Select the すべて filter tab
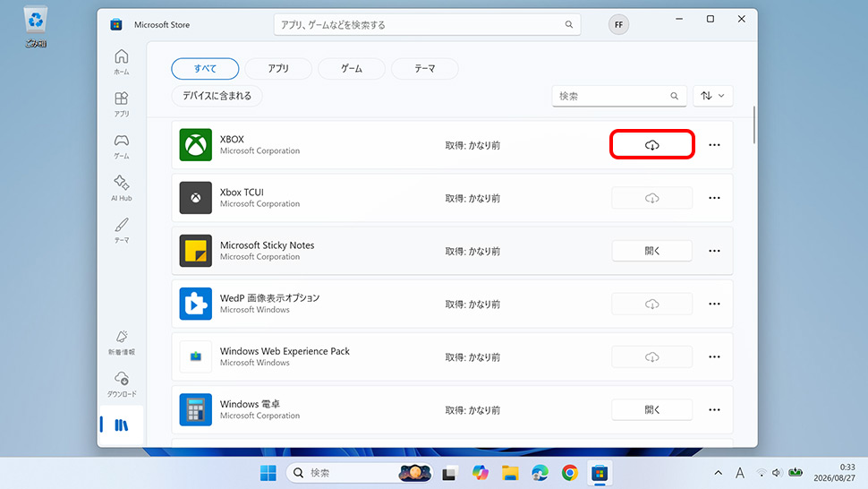This screenshot has width=868, height=489. pos(205,69)
